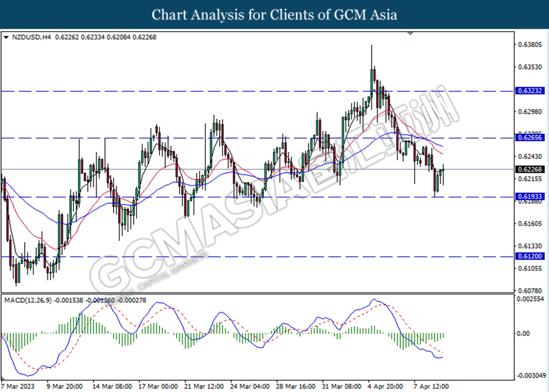Click the NZDUSD,H4 price header text

pos(84,37)
